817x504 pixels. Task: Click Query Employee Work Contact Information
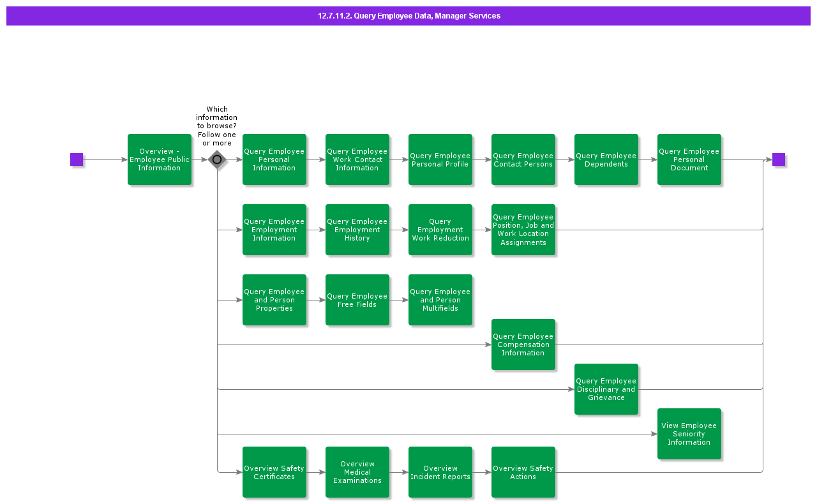[x=357, y=159]
